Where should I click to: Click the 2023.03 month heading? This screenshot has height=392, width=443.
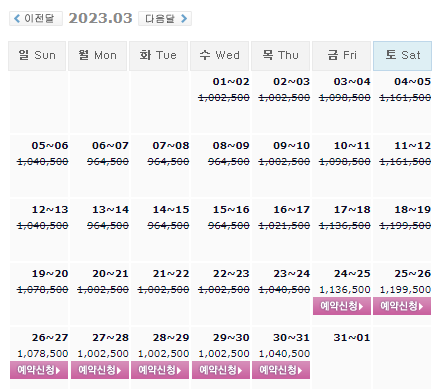100,18
